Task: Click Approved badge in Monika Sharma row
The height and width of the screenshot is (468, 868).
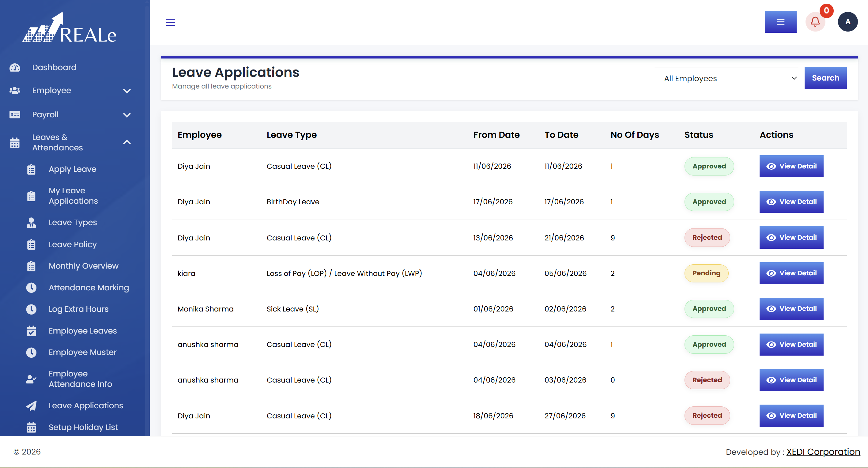Action: (709, 309)
